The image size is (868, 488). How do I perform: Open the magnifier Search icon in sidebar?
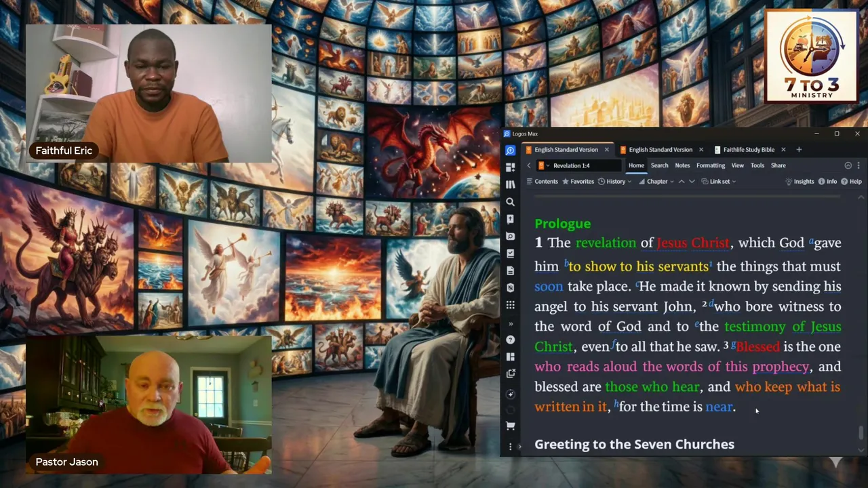tap(511, 202)
